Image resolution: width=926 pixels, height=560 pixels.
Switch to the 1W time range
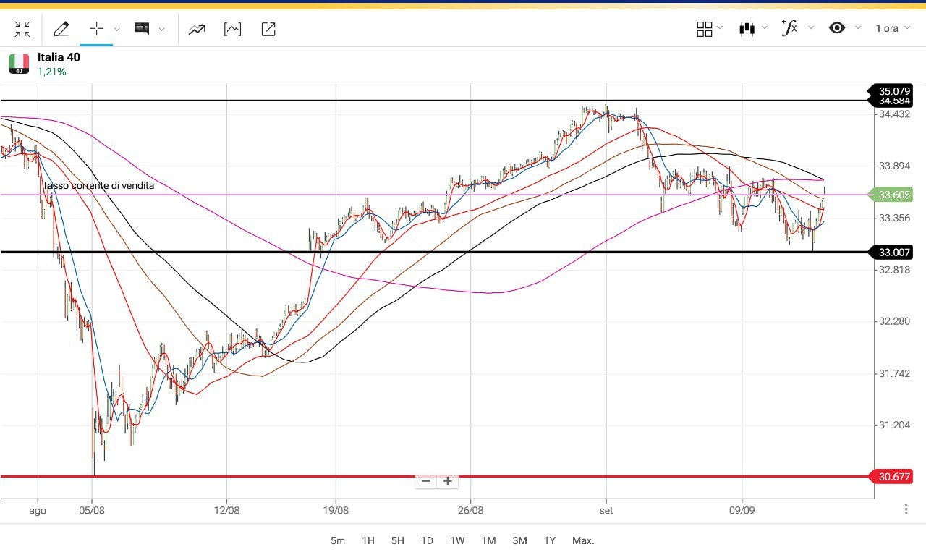[457, 540]
